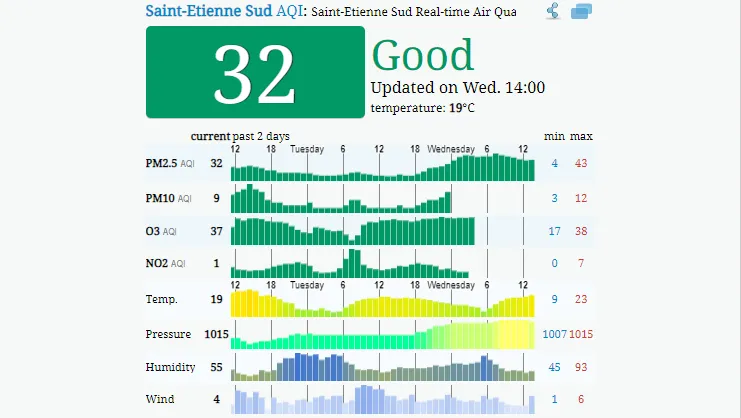
Task: Click the PM2.5 max value 43
Action: (581, 163)
